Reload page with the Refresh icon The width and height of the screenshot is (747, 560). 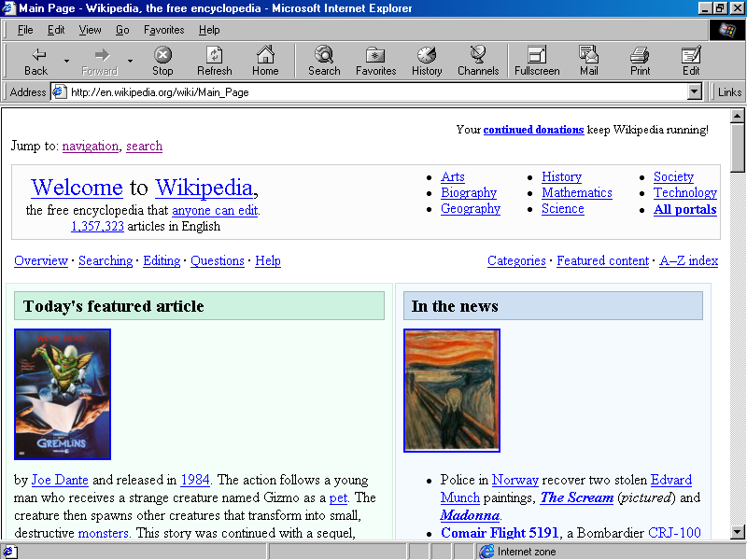tap(215, 55)
